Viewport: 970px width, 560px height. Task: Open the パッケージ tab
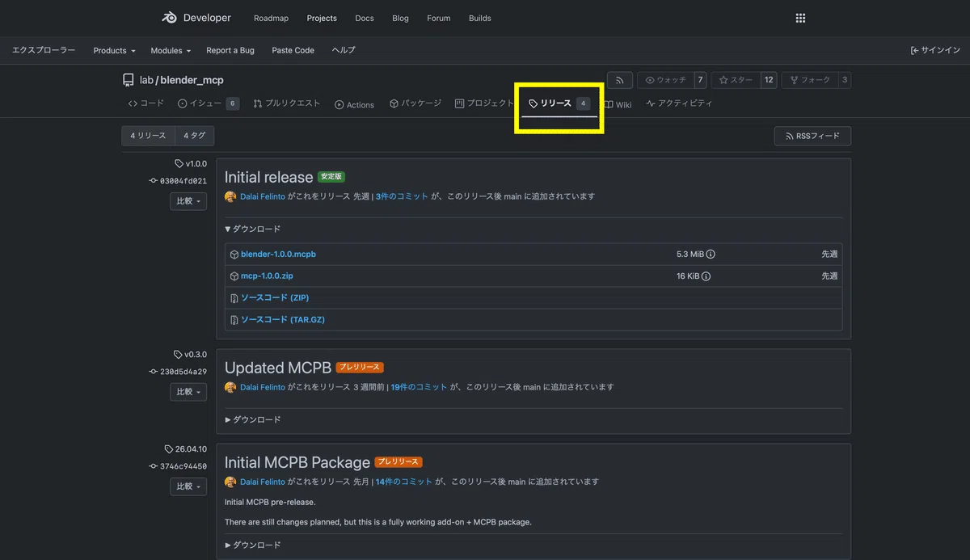(x=415, y=103)
